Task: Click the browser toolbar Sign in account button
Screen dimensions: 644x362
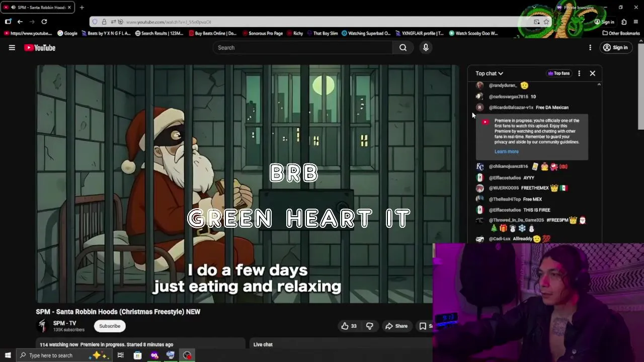Action: [x=604, y=22]
